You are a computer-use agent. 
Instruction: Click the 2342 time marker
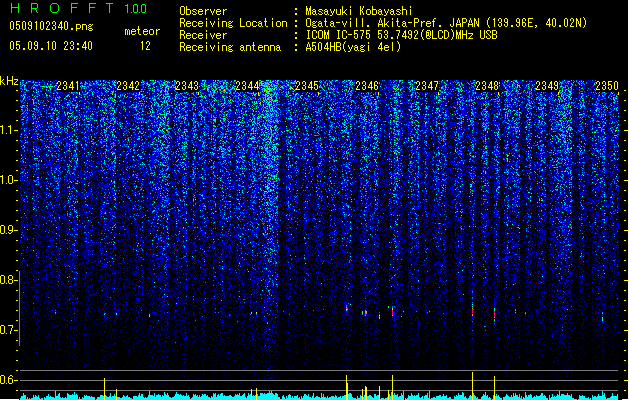[x=128, y=86]
